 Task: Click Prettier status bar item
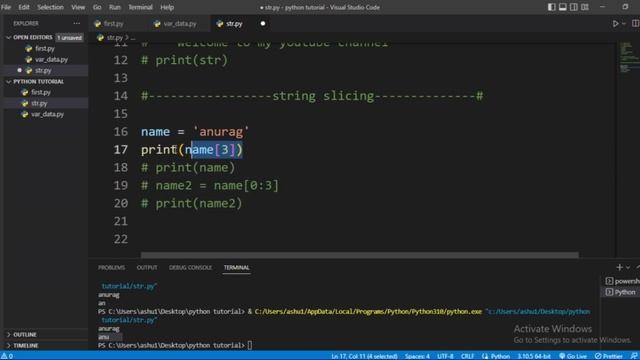click(x=609, y=356)
